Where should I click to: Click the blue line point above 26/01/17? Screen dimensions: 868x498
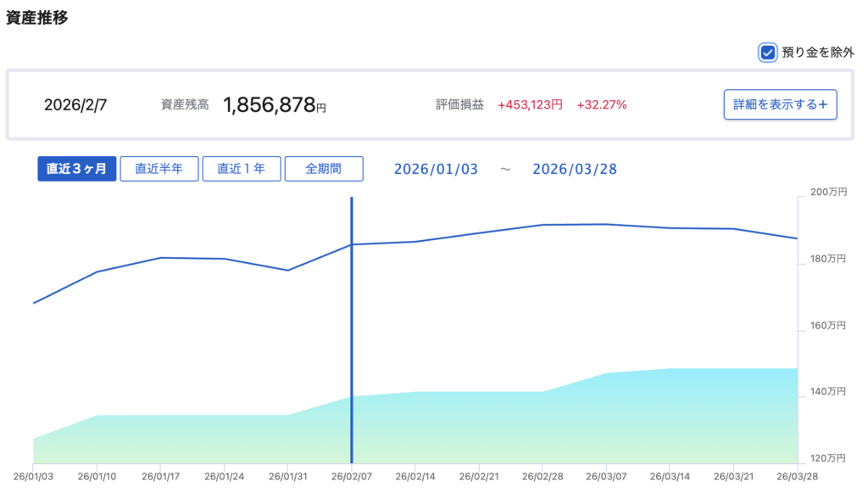click(160, 258)
